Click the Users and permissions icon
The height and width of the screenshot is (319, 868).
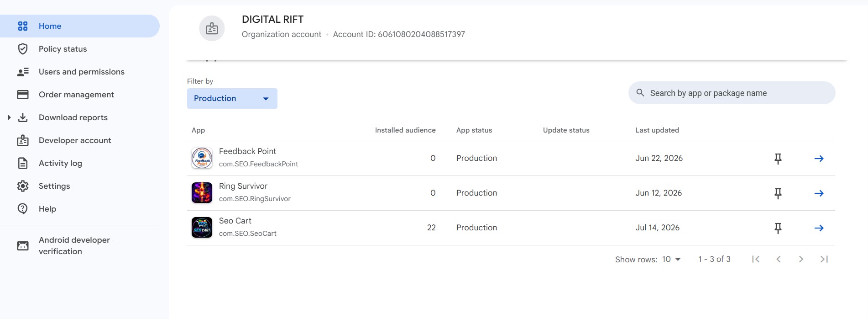pos(23,72)
